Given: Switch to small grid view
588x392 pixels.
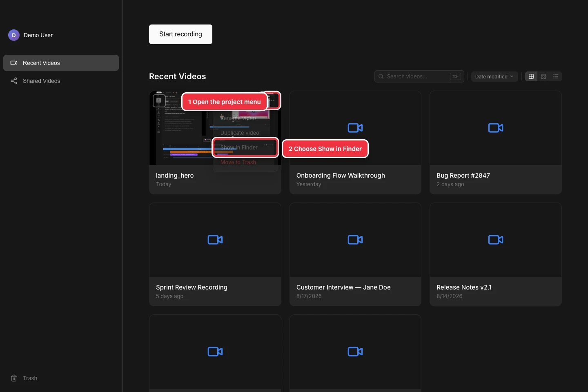Looking at the screenshot, I should (543, 76).
